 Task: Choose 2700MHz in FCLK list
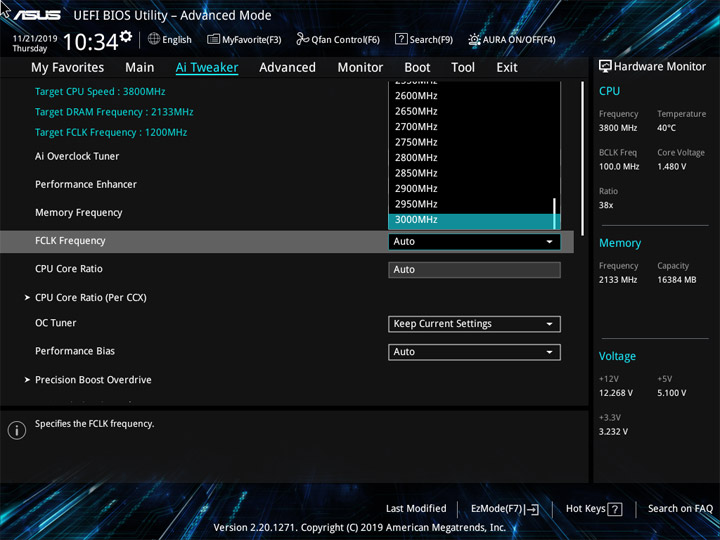[471, 127]
